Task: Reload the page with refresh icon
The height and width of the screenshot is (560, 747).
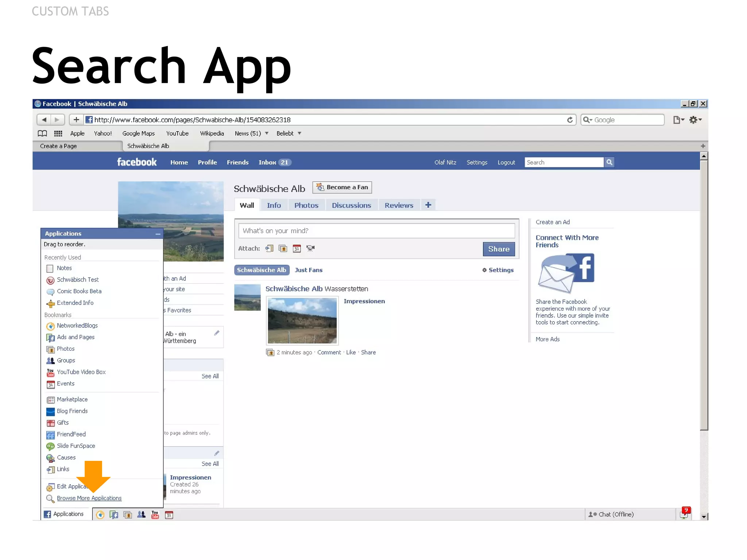Action: [x=570, y=120]
